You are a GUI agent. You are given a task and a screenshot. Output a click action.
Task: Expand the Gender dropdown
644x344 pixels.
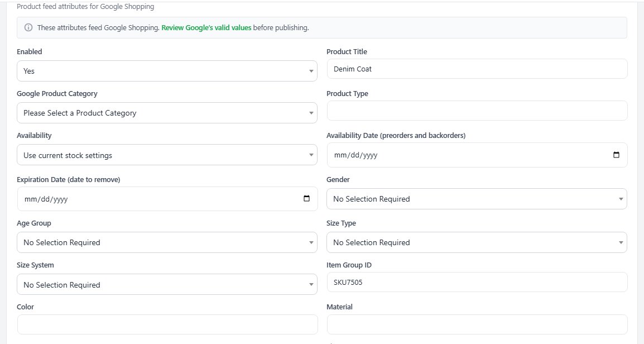click(x=477, y=199)
